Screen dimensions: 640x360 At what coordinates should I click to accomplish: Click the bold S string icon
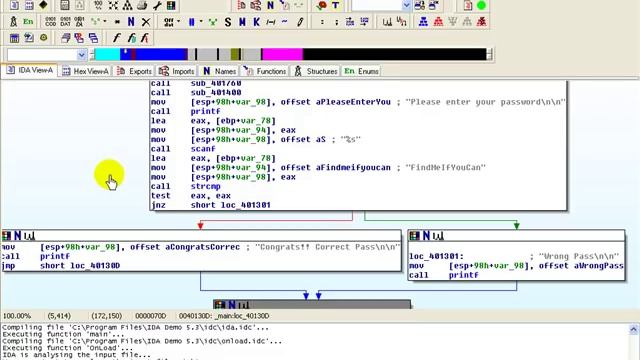[228, 22]
